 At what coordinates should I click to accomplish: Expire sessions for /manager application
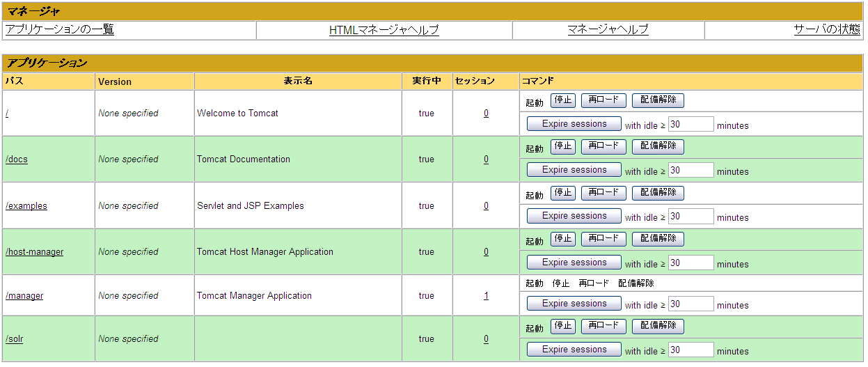coord(574,304)
